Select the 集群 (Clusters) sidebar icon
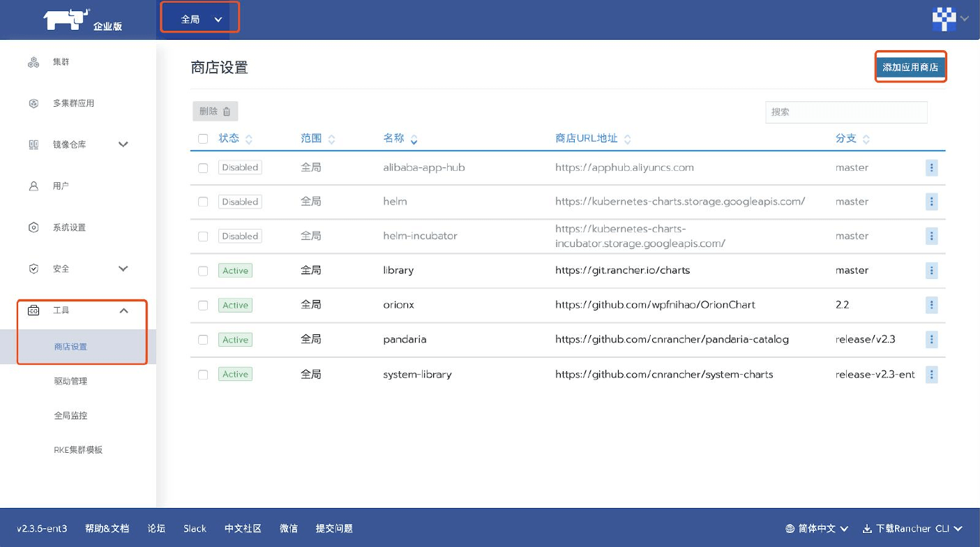The width and height of the screenshot is (980, 547). 33,61
